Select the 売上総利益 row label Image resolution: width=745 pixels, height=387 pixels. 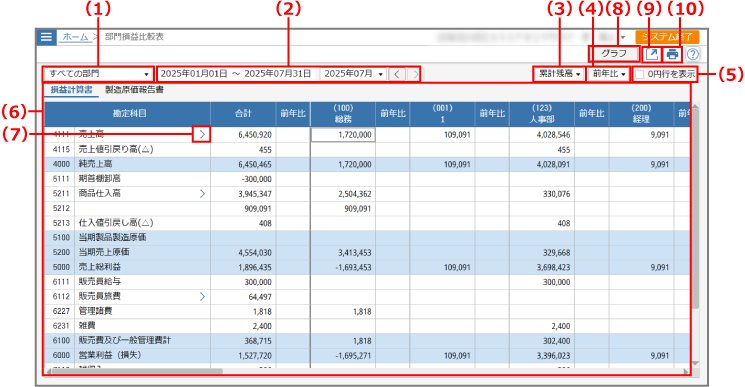tap(100, 267)
